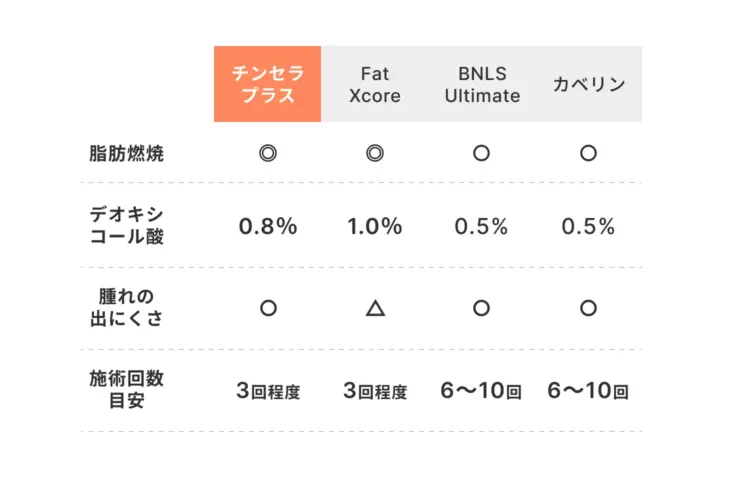Click BNLS Ultimate's 腫れの出にくさ circle
Screen dimensions: 750x478
click(x=481, y=308)
